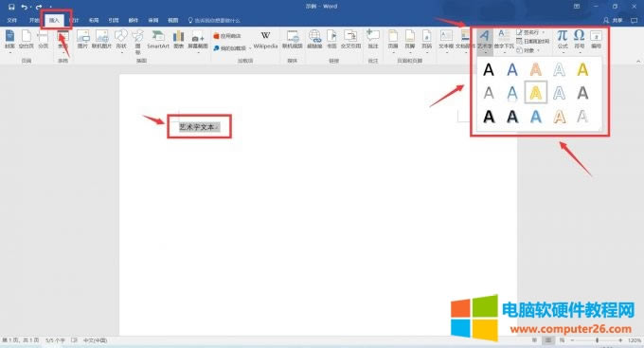
Task: Collapse the ribbon with the chevron arrow
Action: [x=637, y=62]
